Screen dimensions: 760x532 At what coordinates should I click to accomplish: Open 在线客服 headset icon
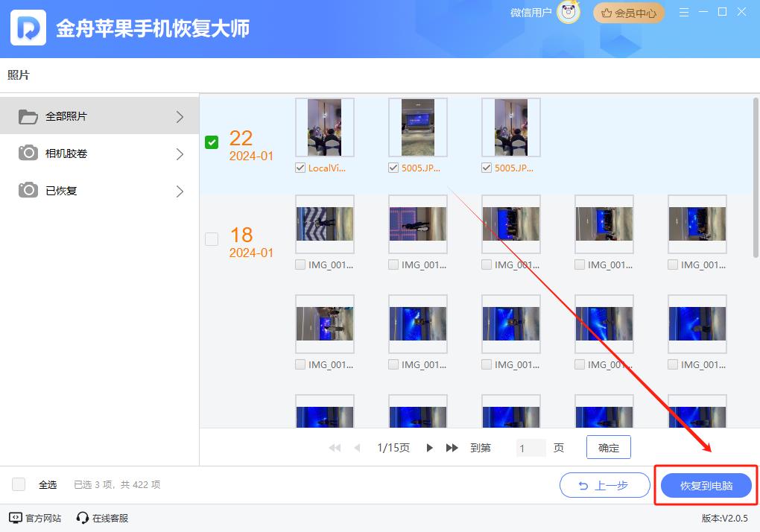pyautogui.click(x=83, y=518)
